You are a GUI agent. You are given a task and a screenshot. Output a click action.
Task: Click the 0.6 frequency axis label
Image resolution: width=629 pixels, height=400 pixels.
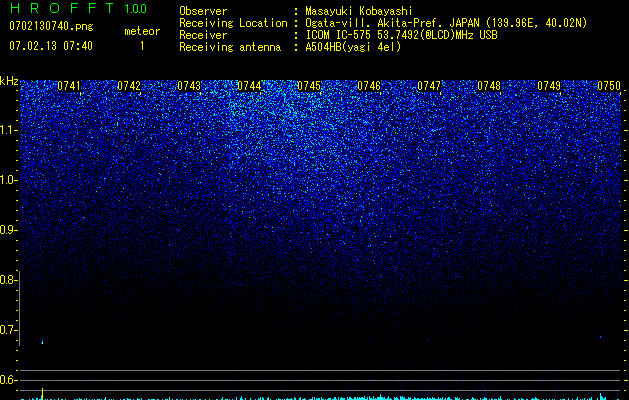[8, 380]
